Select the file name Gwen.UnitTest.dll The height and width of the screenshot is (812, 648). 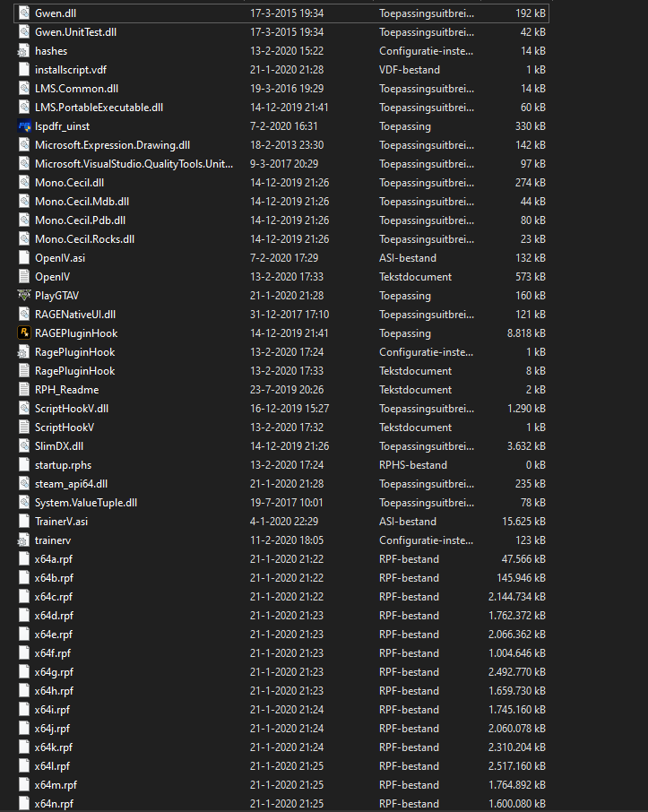pos(75,32)
